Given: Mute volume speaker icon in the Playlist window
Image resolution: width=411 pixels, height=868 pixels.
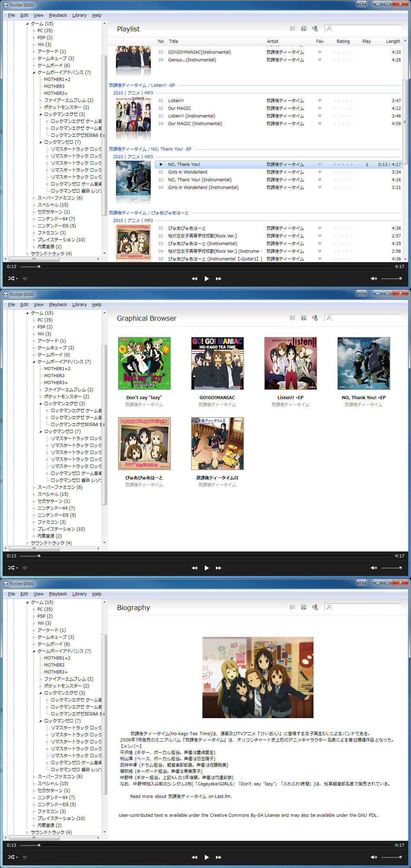Looking at the screenshot, I should pos(374,279).
